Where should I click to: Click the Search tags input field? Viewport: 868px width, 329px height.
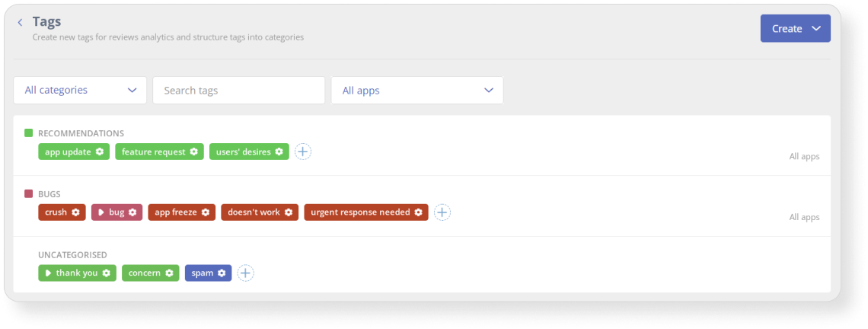(x=238, y=91)
